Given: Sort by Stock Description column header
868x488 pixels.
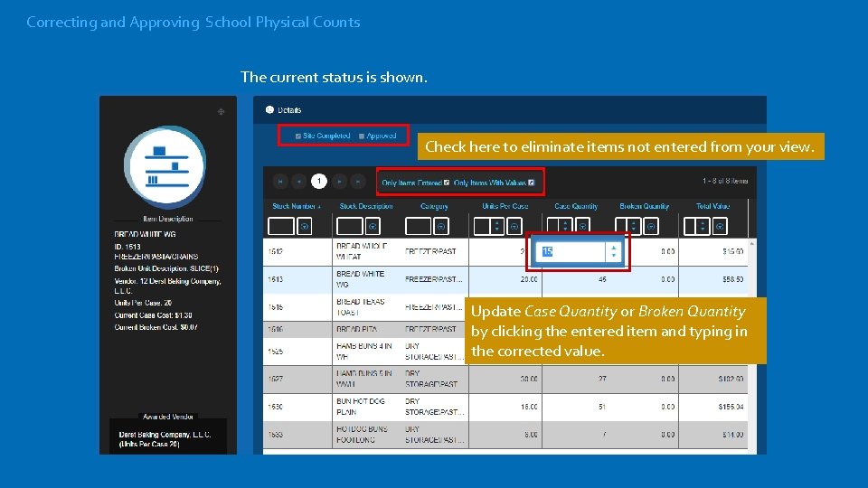Looking at the screenshot, I should (x=366, y=206).
